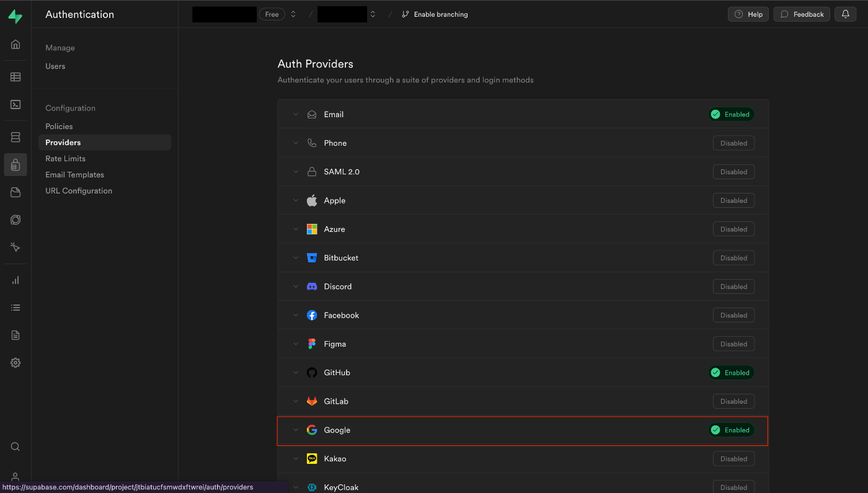Click the Supabase logo icon
Image resolution: width=868 pixels, height=493 pixels.
pos(15,16)
